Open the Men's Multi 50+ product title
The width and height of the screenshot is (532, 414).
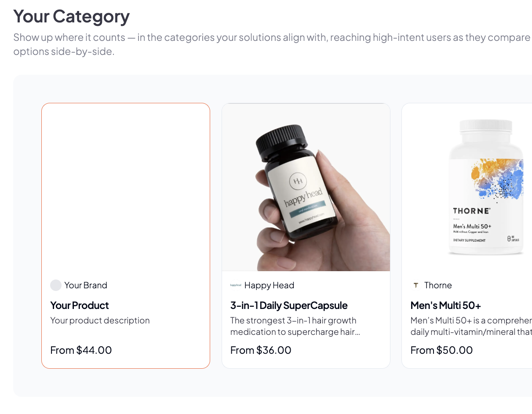coord(446,305)
